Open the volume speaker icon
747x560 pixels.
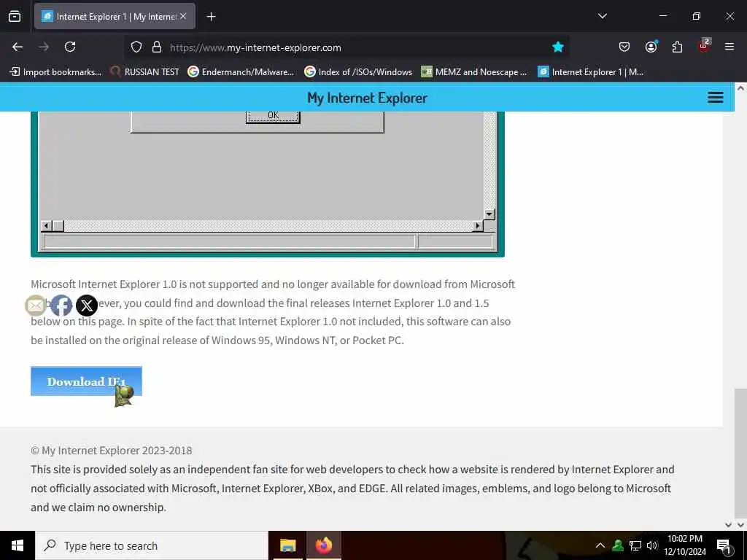point(651,545)
